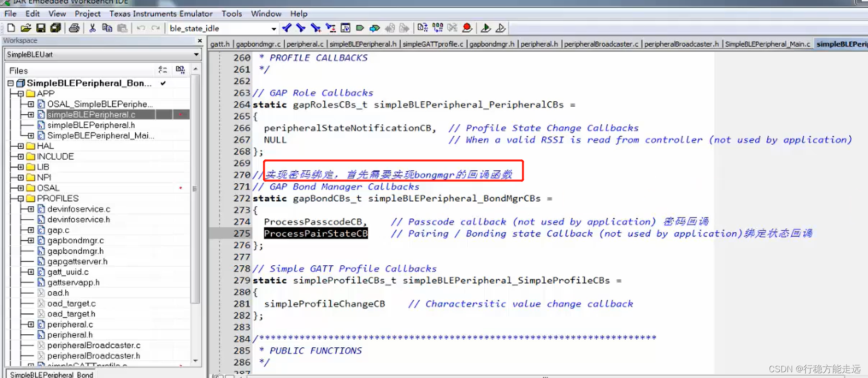Expand the NPI folder
This screenshot has height=378, width=868.
21,177
